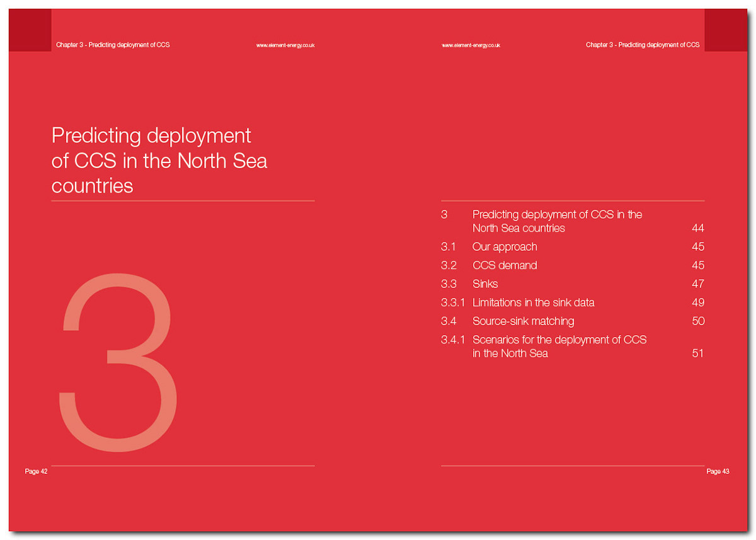Open section 3.4.1 entry 'in the North Sea'
Viewport: 756px width, 540px height.
pyautogui.click(x=510, y=353)
